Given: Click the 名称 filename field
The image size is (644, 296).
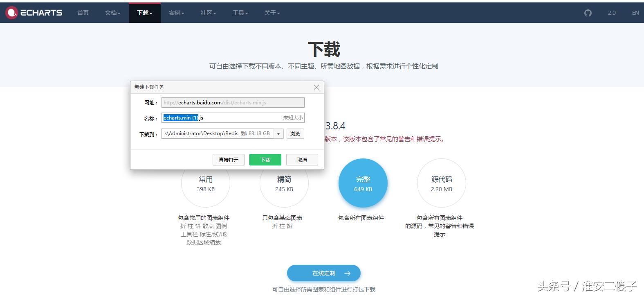Looking at the screenshot, I should [233, 118].
